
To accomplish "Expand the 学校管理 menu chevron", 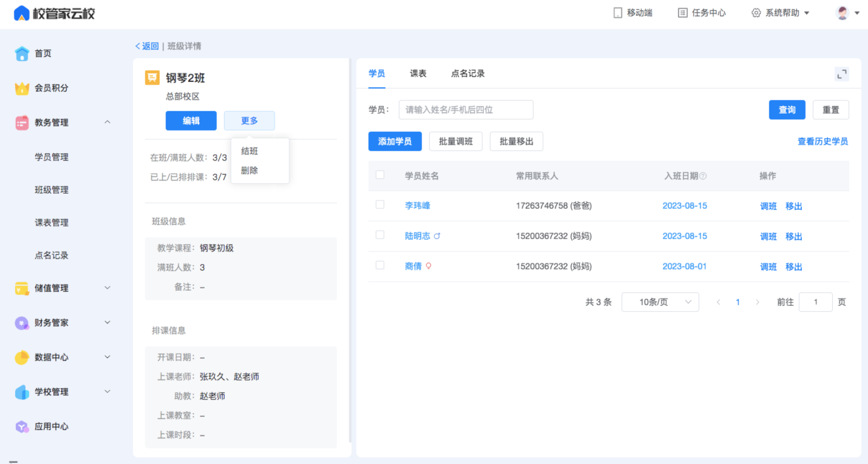I will click(107, 391).
